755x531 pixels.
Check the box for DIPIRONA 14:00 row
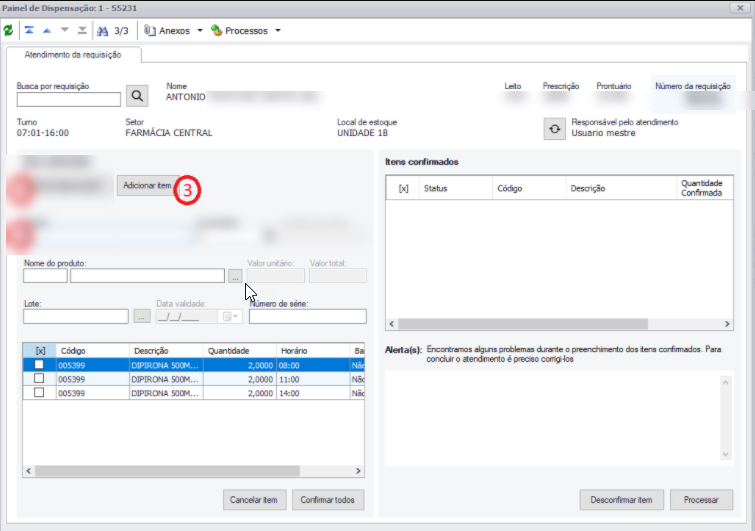click(x=39, y=393)
